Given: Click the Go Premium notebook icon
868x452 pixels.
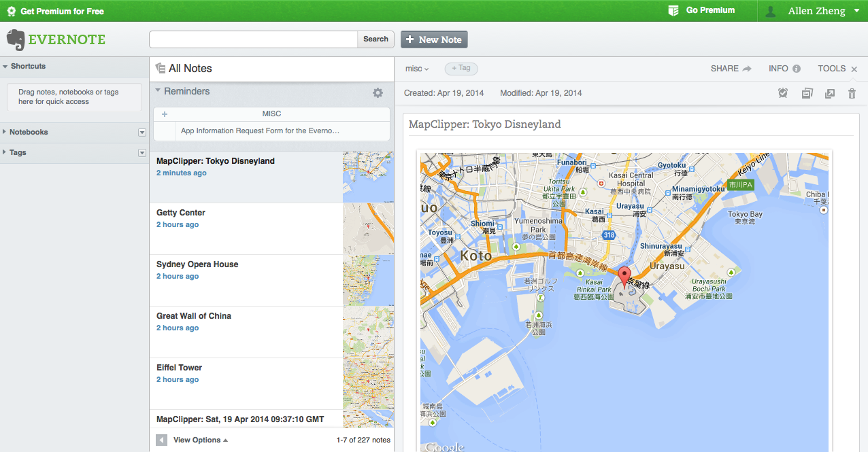Looking at the screenshot, I should [x=673, y=10].
